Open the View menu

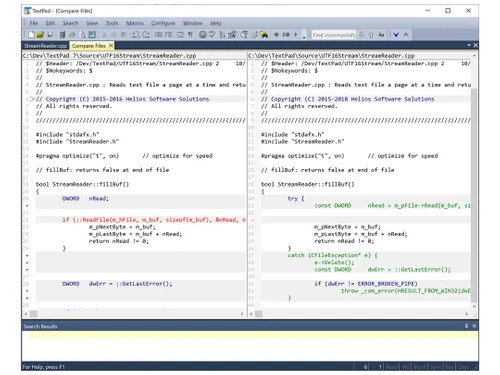coord(92,23)
